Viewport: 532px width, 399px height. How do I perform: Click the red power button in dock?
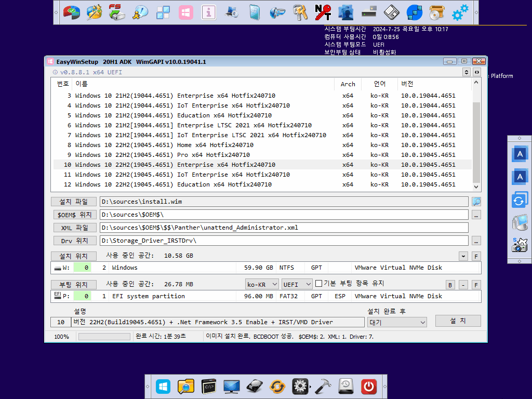pyautogui.click(x=369, y=387)
